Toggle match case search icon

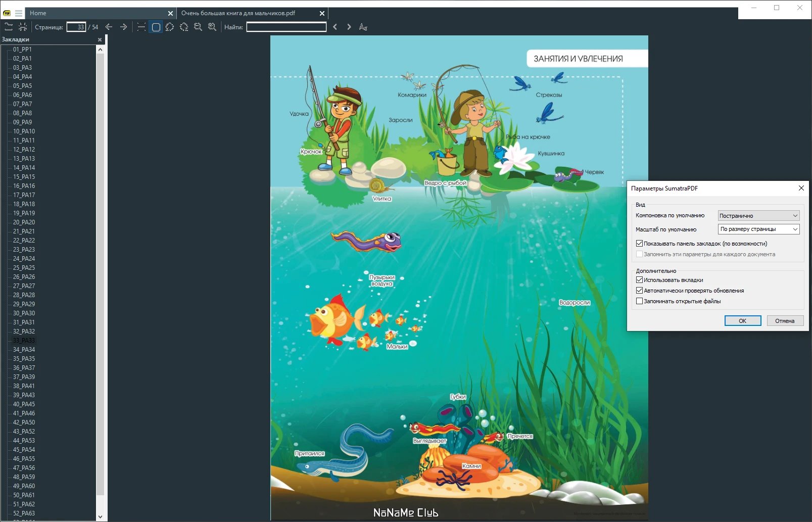tap(363, 27)
